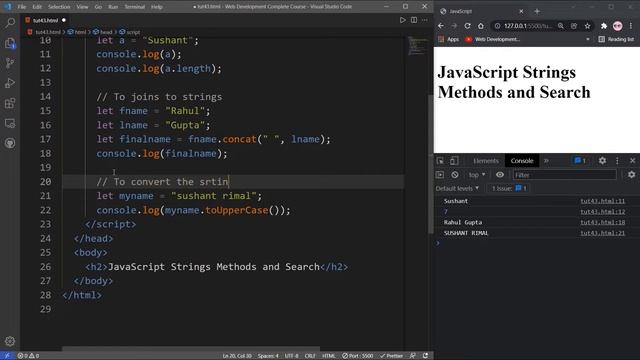This screenshot has height=360, width=640.
Task: Open Apps shortcut in bookmarks bar
Action: 448,39
